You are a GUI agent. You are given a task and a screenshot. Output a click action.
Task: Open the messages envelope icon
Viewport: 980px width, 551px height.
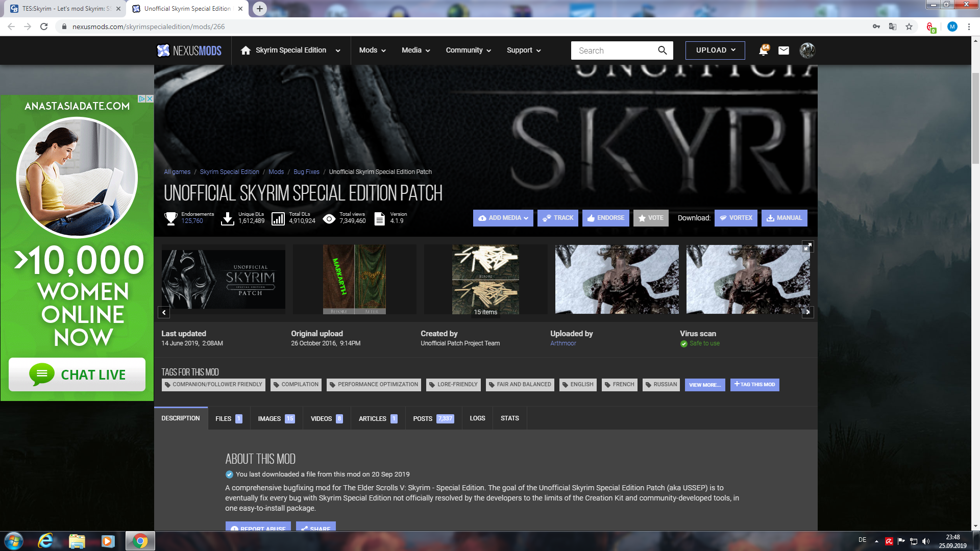(783, 51)
